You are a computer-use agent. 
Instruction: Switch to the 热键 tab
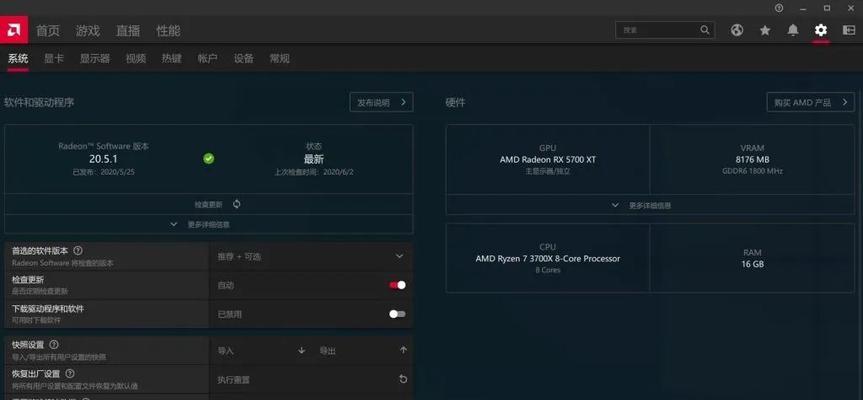172,58
